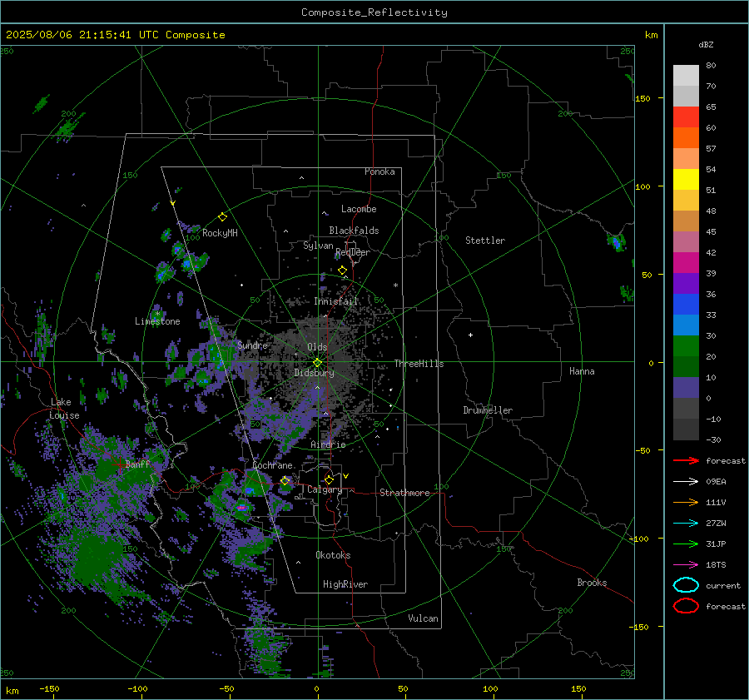Click the isolated blue storm cell east of Stettler
This screenshot has width=749, height=700.
click(x=616, y=242)
